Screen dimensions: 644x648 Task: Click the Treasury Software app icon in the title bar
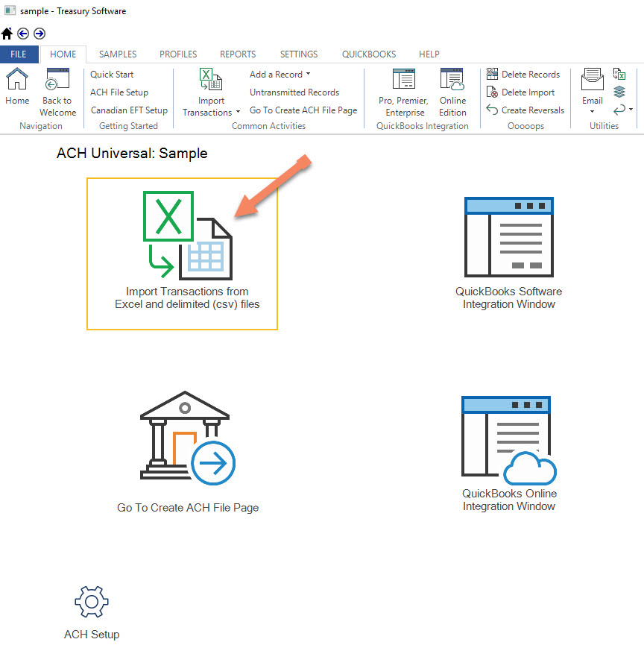[x=10, y=10]
